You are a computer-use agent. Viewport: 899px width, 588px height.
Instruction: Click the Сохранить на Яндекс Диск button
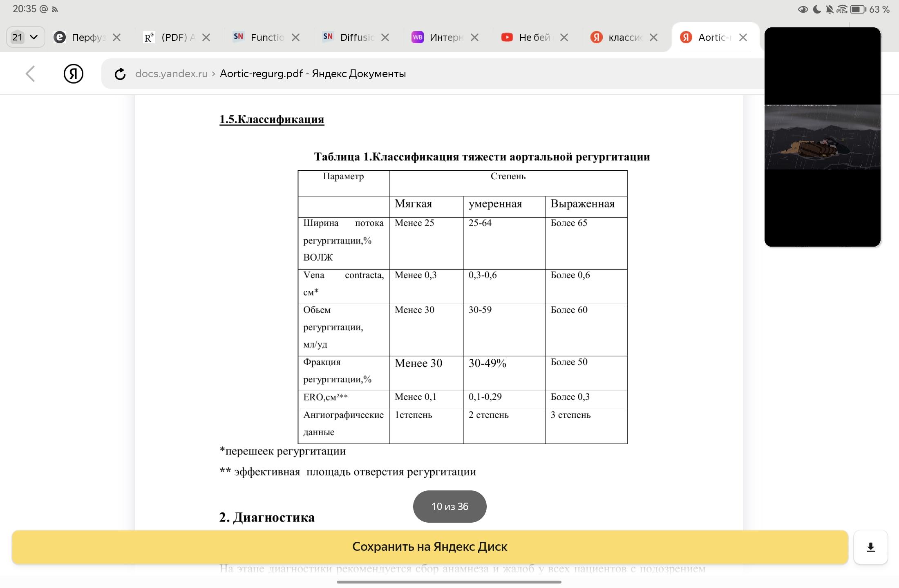pos(430,547)
